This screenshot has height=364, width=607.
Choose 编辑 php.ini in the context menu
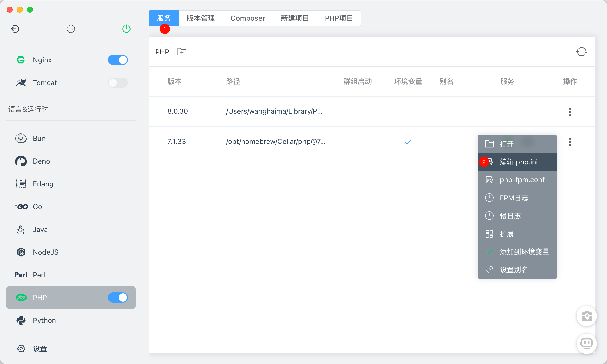pos(517,162)
